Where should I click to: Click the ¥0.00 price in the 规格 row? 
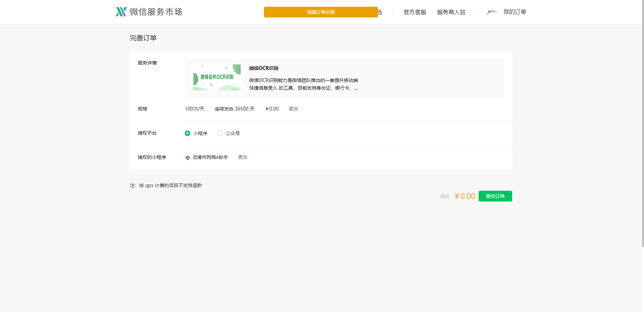pos(272,109)
